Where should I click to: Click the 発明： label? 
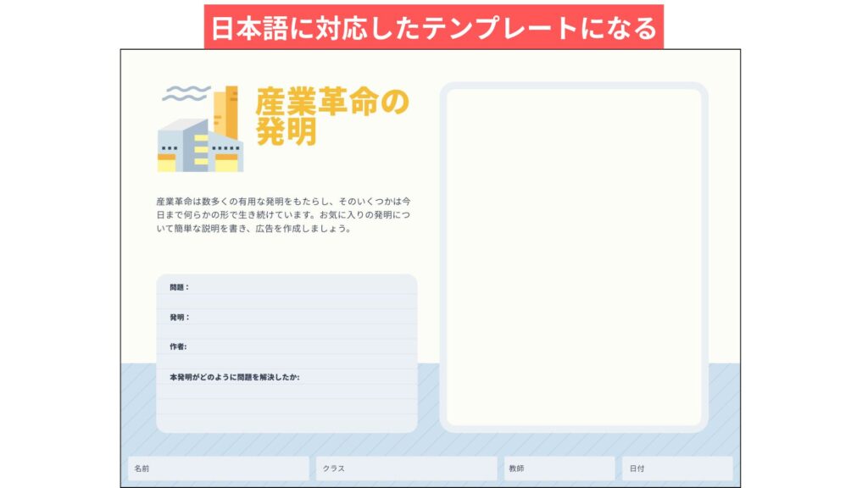(180, 317)
